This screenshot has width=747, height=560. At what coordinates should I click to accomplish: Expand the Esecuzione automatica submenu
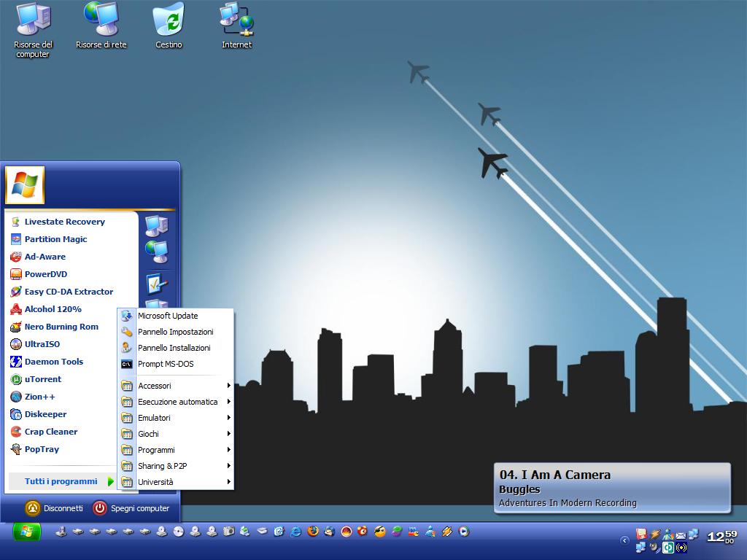(x=176, y=402)
